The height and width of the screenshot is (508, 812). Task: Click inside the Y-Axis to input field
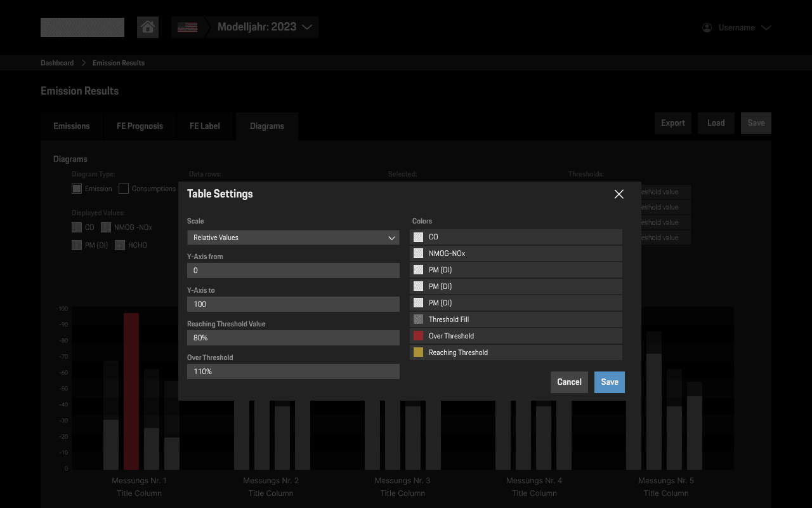point(293,304)
